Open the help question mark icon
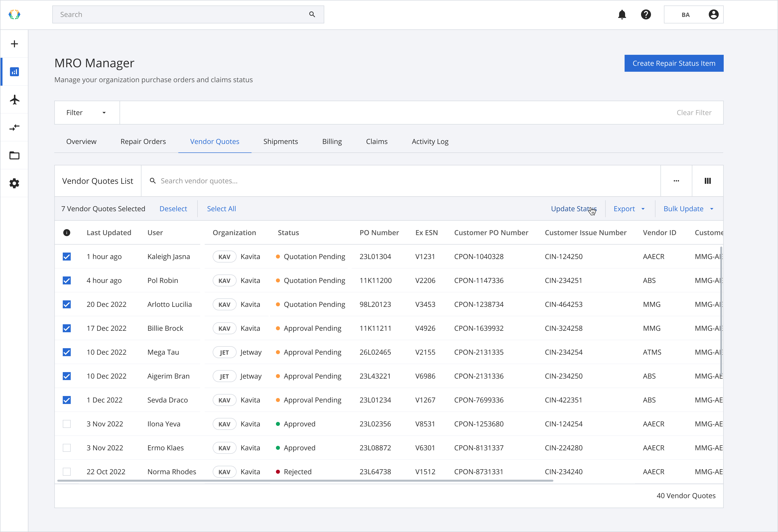The height and width of the screenshot is (532, 778). point(646,14)
